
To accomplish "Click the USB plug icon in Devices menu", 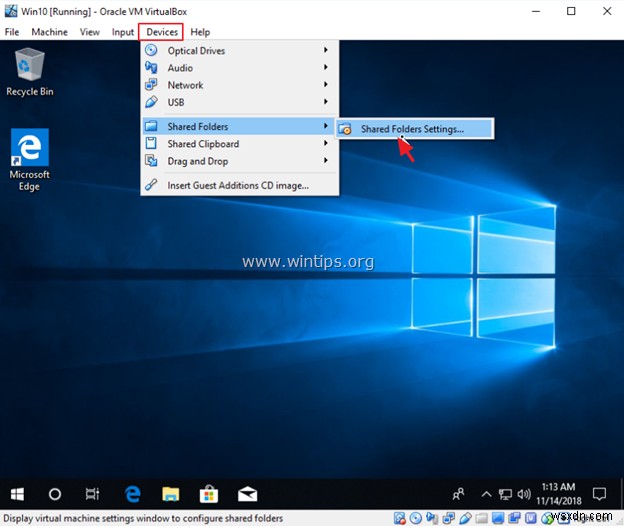I will coord(151,102).
